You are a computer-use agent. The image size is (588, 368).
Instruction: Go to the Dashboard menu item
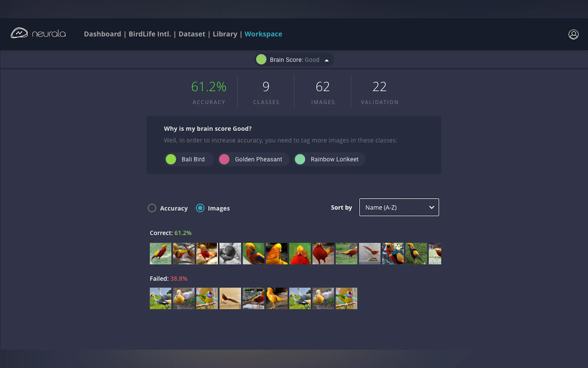click(x=102, y=34)
